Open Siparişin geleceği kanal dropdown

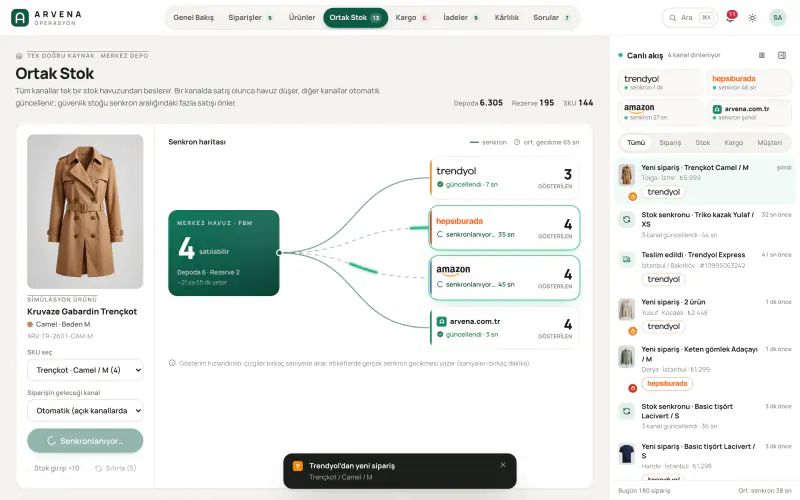[85, 411]
